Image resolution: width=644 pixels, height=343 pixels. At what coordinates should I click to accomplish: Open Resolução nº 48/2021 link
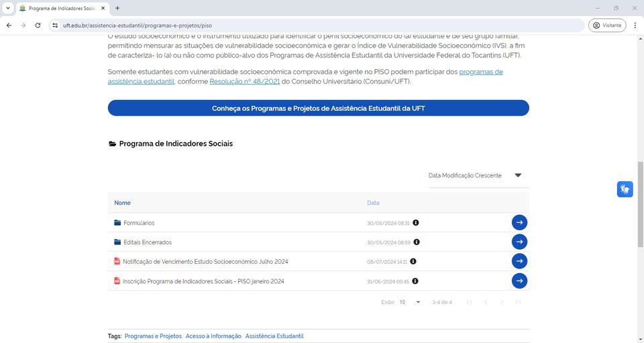(x=244, y=81)
